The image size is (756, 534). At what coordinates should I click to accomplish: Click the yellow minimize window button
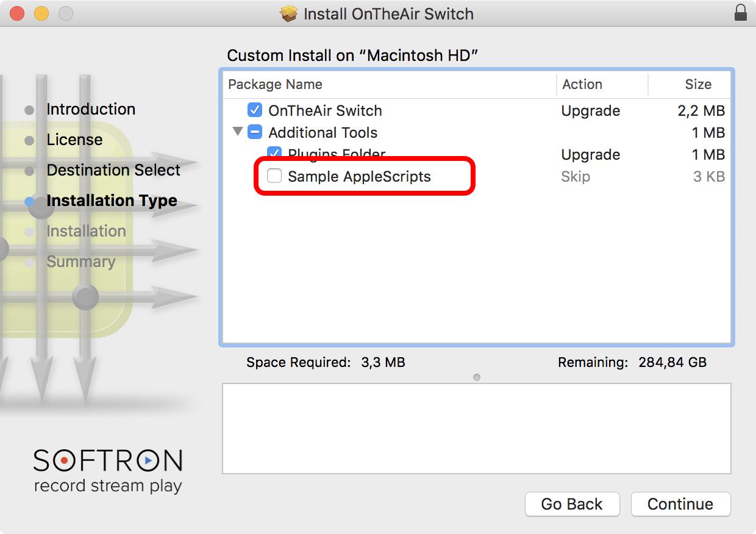[41, 13]
